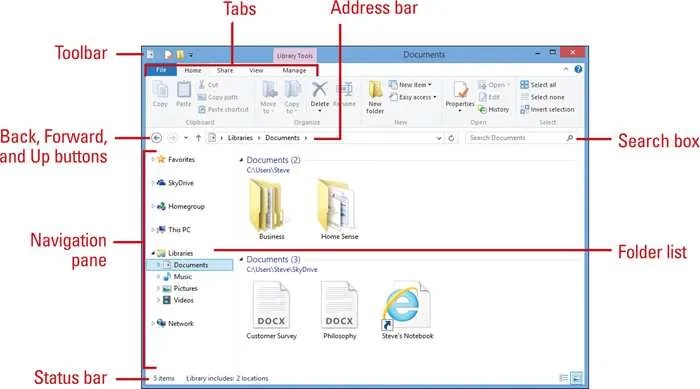
Task: Click the Move to icon
Action: [269, 97]
